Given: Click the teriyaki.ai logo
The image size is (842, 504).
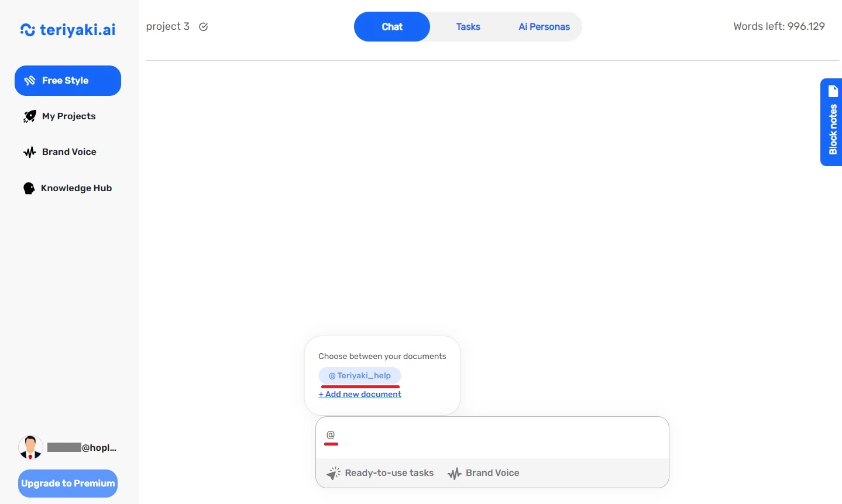Looking at the screenshot, I should (68, 30).
